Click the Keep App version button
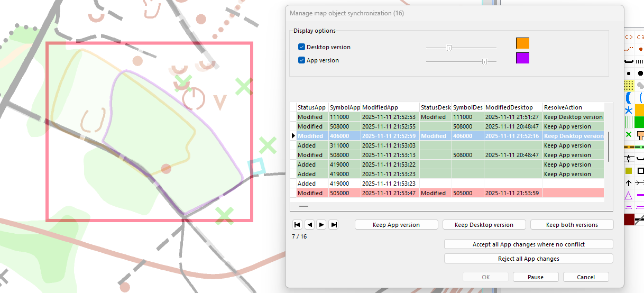 396,225
